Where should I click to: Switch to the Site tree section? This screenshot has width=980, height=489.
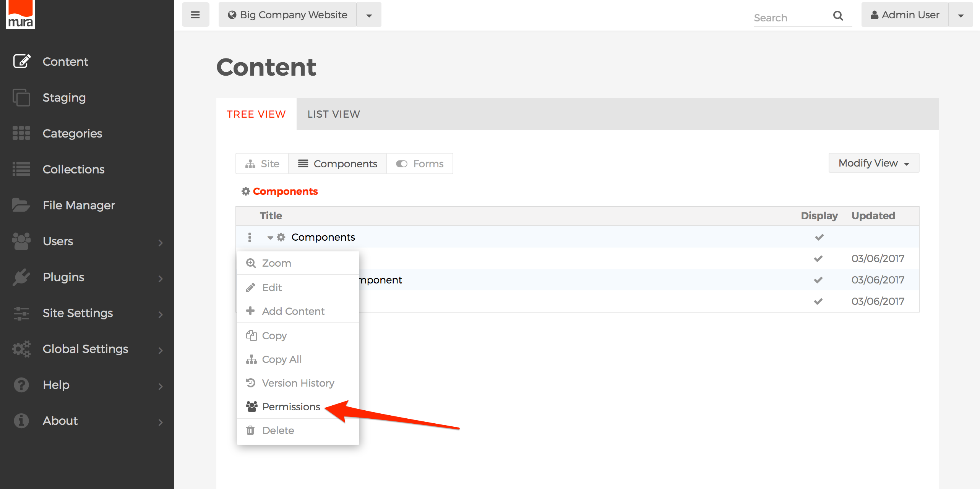click(262, 164)
